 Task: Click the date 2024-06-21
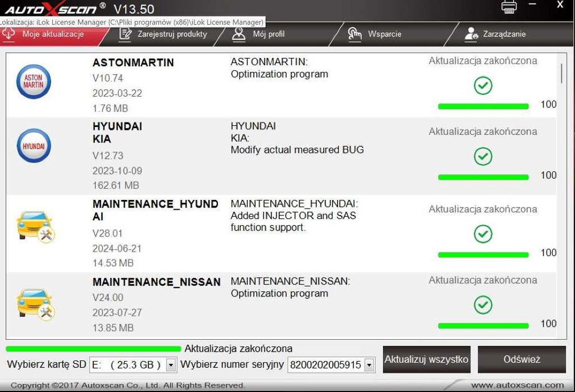[x=117, y=249]
